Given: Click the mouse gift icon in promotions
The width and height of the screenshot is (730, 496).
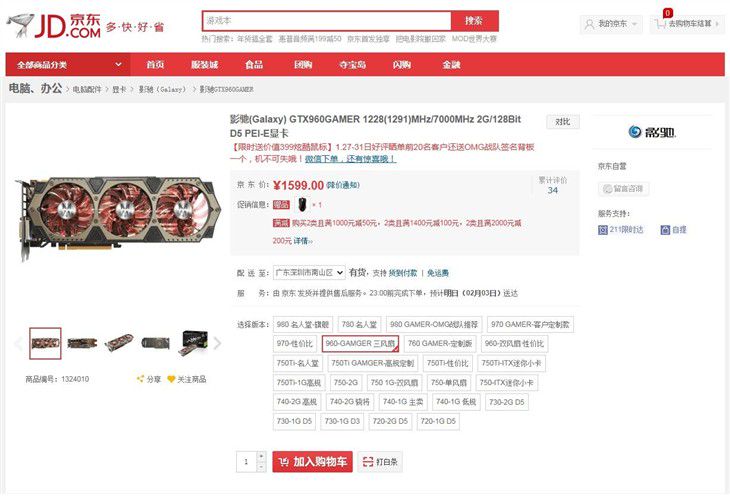Looking at the screenshot, I should tap(302, 204).
